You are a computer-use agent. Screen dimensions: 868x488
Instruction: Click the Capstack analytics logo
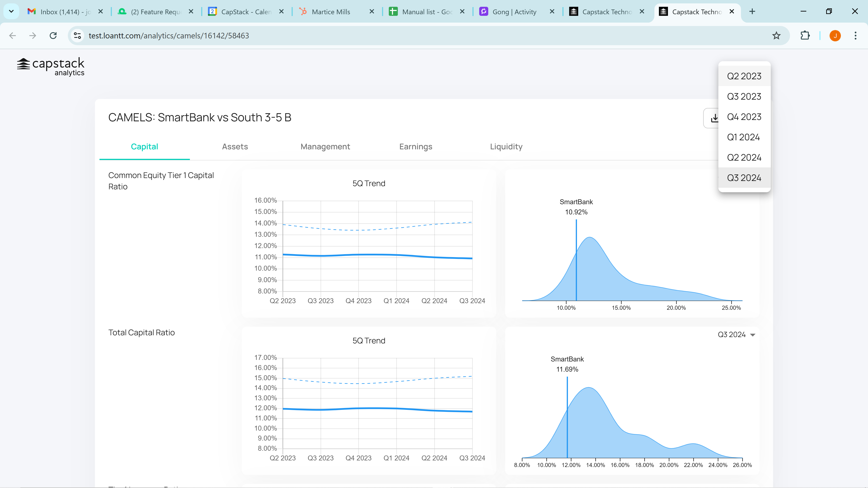51,67
